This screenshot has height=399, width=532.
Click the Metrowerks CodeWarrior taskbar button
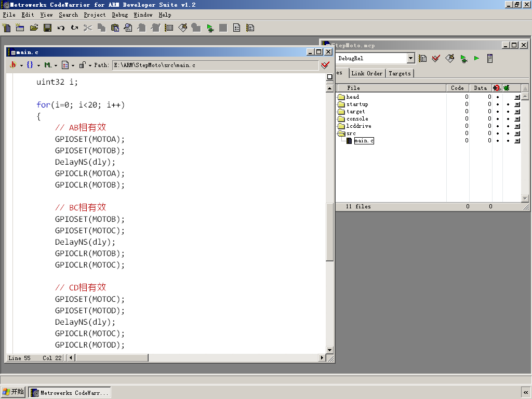click(70, 393)
